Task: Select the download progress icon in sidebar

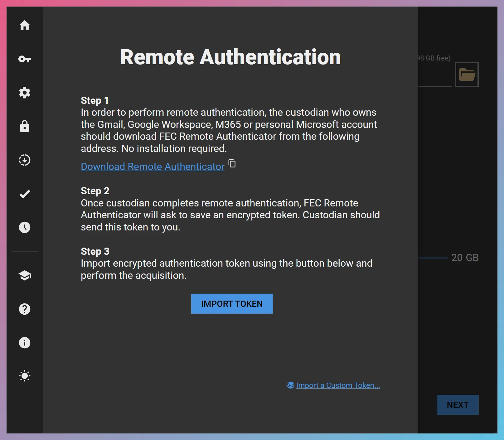Action: click(25, 160)
